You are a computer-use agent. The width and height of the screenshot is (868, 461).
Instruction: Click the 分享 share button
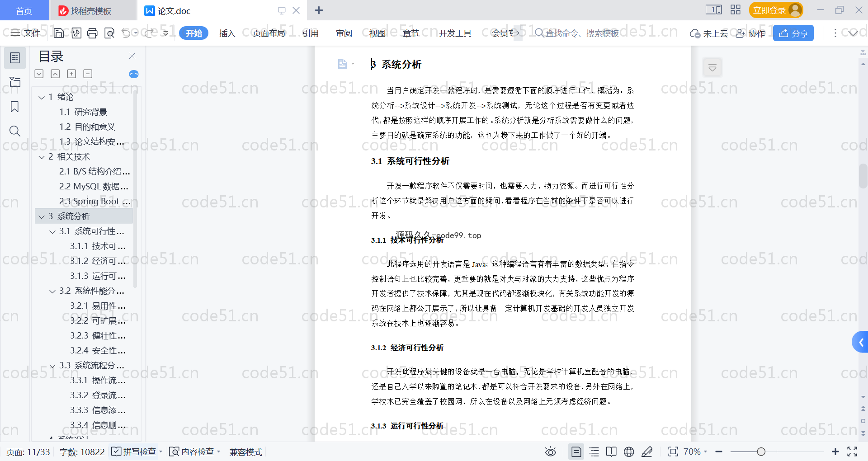793,33
